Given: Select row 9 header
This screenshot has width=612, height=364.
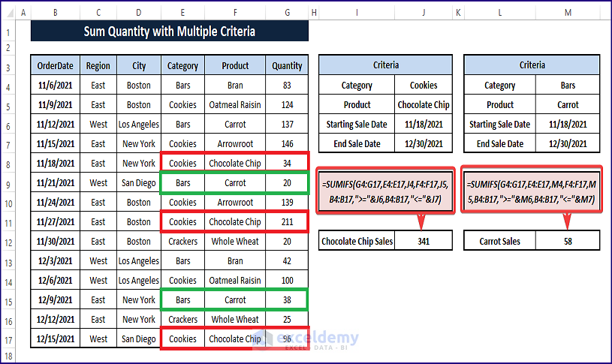Looking at the screenshot, I should tap(8, 184).
